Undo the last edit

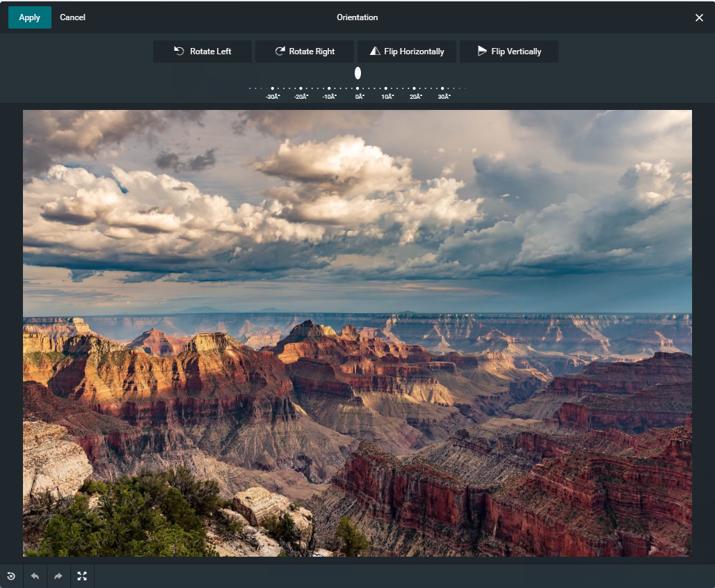[x=35, y=576]
